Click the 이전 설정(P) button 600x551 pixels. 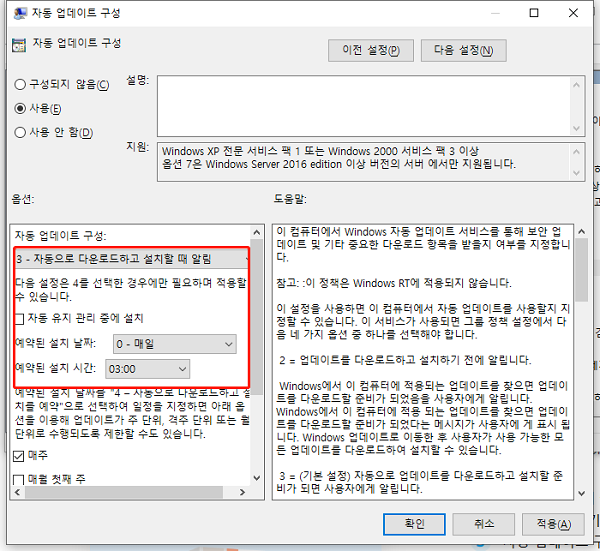tap(370, 50)
